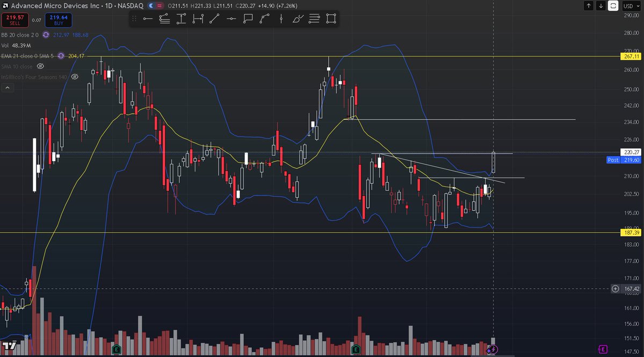644x357 pixels.
Task: Select the BB 20 close indicator legend
Action: (x=20, y=35)
